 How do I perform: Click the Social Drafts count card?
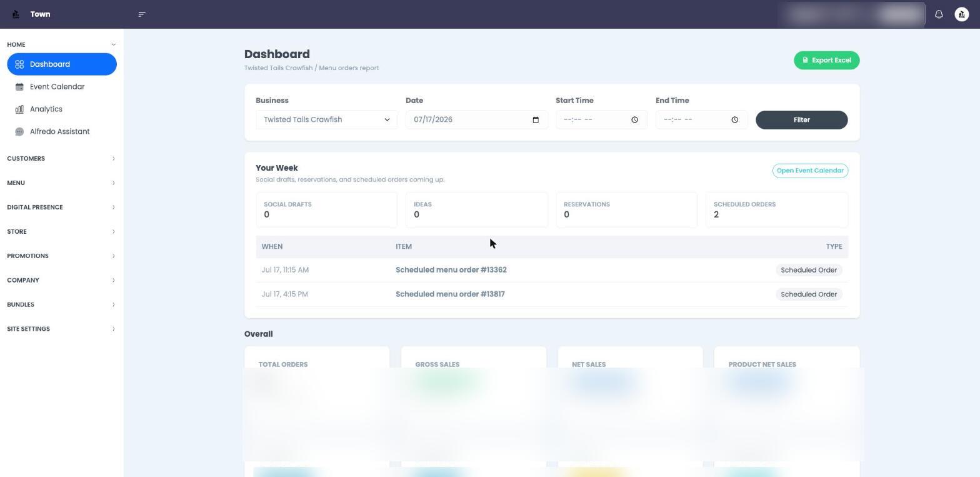326,210
